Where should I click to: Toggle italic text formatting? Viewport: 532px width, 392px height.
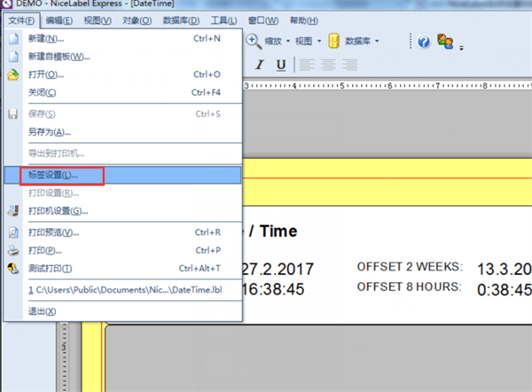[x=260, y=65]
